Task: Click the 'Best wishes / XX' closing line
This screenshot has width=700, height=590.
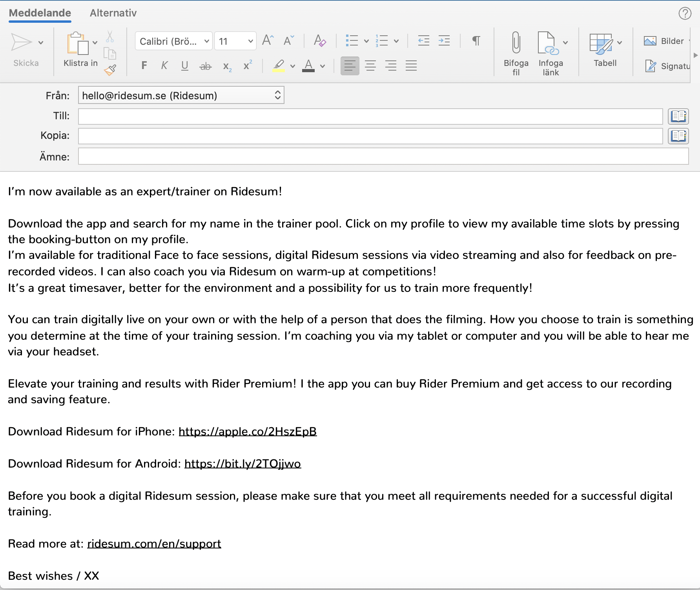Action: (54, 576)
